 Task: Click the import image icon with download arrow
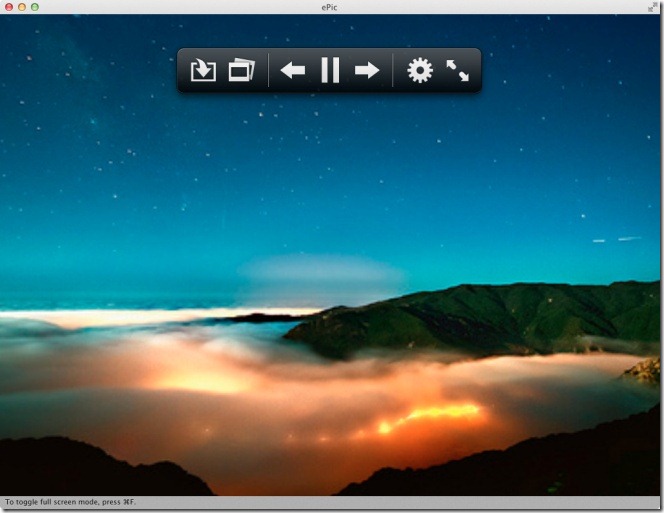coord(203,70)
